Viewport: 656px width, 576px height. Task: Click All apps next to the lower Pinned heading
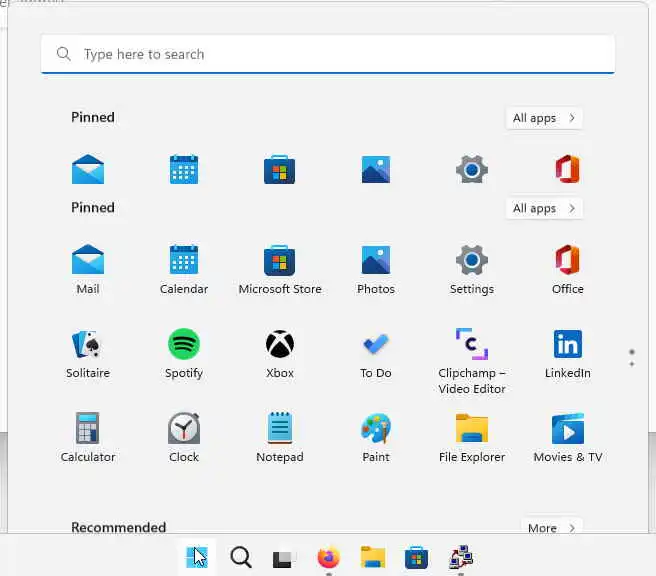pyautogui.click(x=544, y=208)
